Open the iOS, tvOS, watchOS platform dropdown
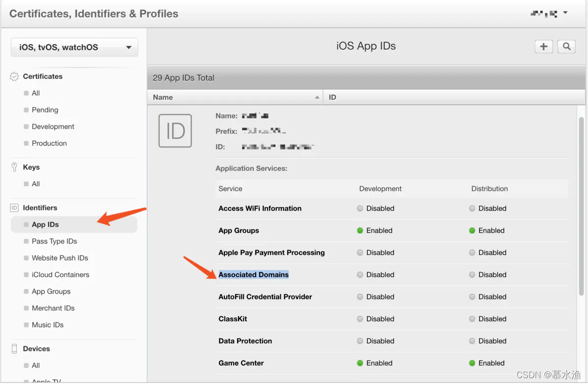The width and height of the screenshot is (588, 384). click(74, 48)
